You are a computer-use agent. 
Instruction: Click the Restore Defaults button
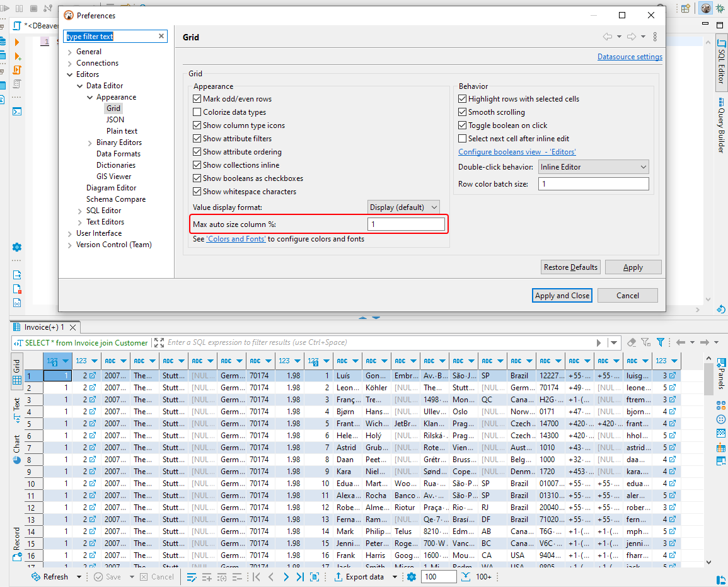coord(570,267)
